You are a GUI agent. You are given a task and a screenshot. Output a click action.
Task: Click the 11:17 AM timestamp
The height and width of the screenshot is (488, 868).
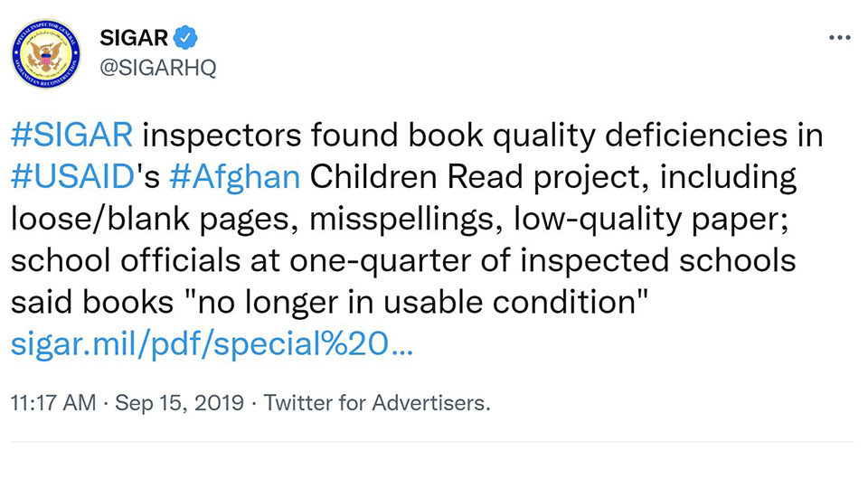(x=53, y=403)
